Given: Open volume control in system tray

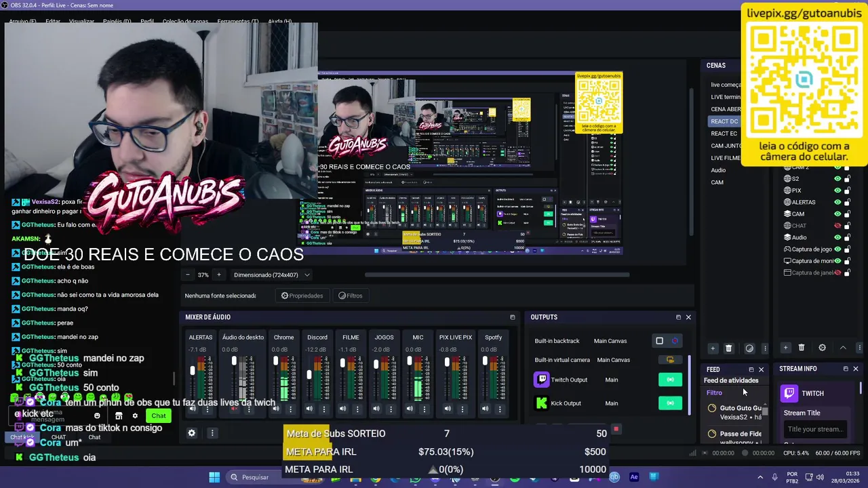Looking at the screenshot, I should pyautogui.click(x=820, y=477).
